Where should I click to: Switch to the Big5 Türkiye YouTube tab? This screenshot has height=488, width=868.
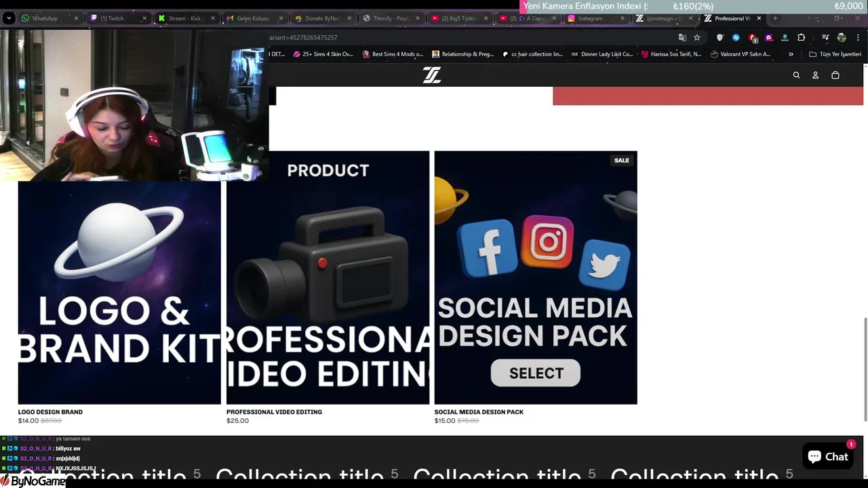(x=459, y=18)
